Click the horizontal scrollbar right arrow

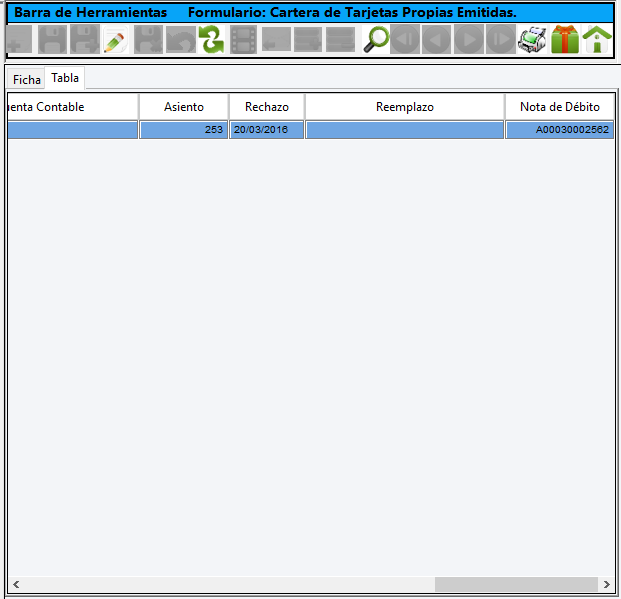606,584
